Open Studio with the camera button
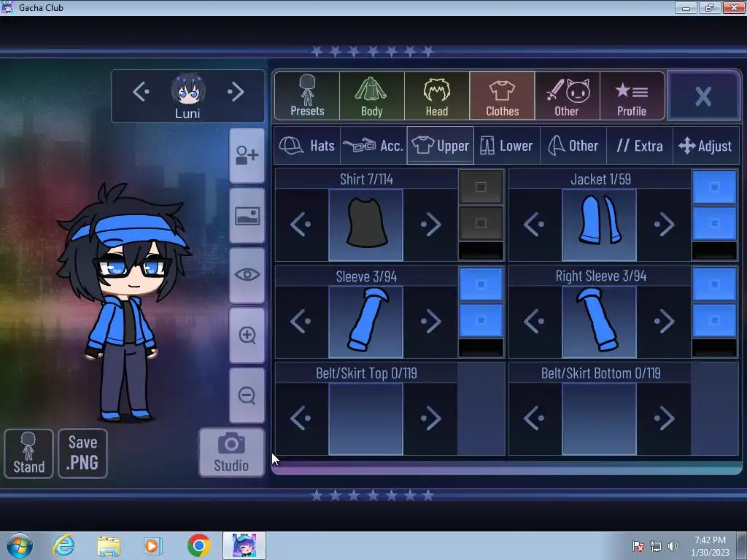The height and width of the screenshot is (560, 747). click(231, 452)
